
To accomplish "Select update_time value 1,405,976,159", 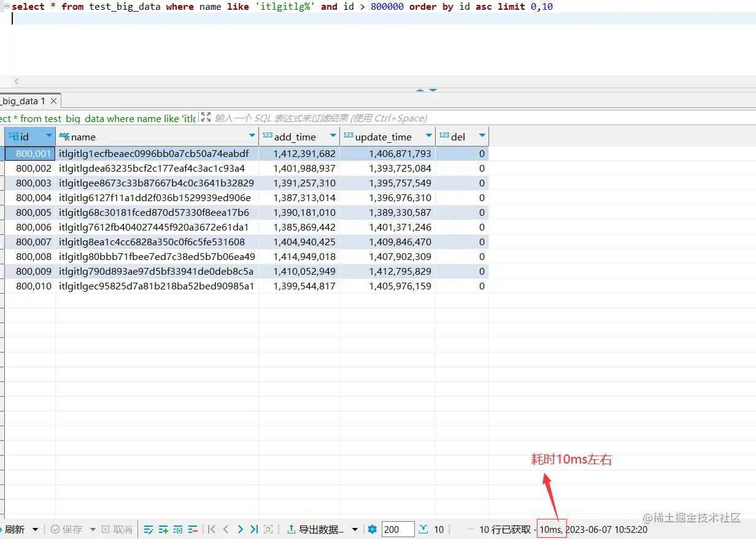I will pos(388,286).
